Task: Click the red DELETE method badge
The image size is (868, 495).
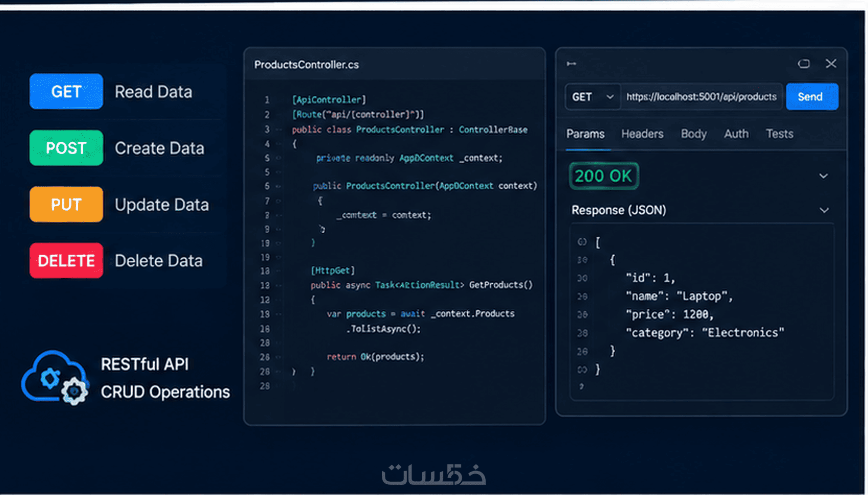Action: click(66, 261)
